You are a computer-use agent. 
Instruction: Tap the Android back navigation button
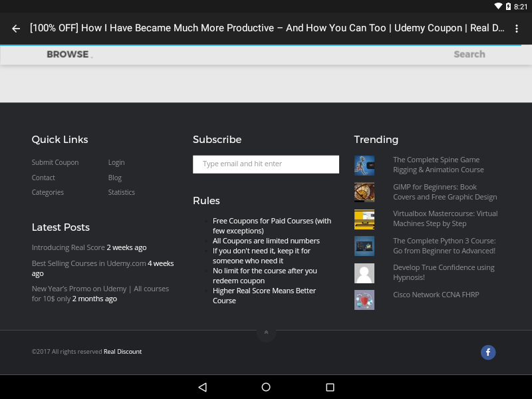203,387
